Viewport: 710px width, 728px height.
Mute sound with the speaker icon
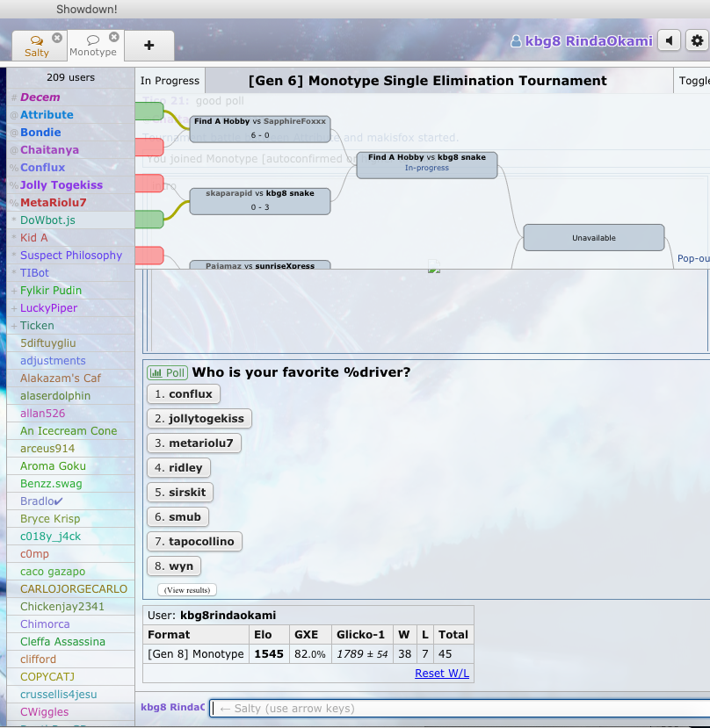[670, 40]
